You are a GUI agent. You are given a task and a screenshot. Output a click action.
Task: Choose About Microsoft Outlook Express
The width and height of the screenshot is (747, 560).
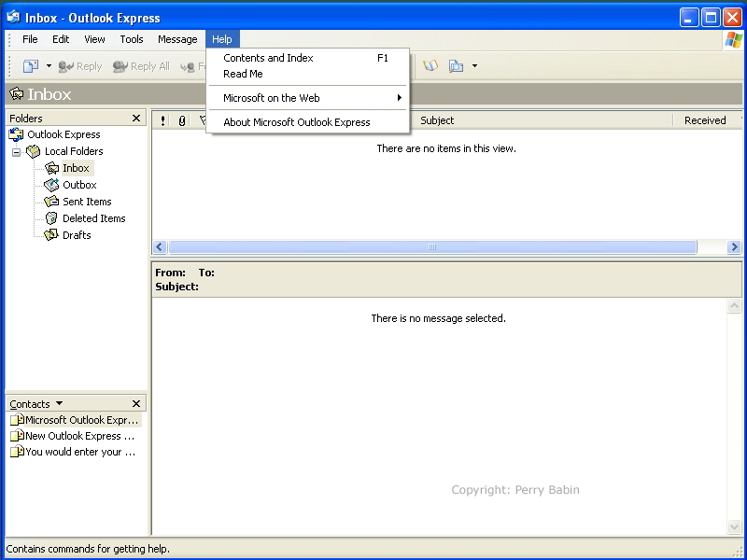[297, 122]
